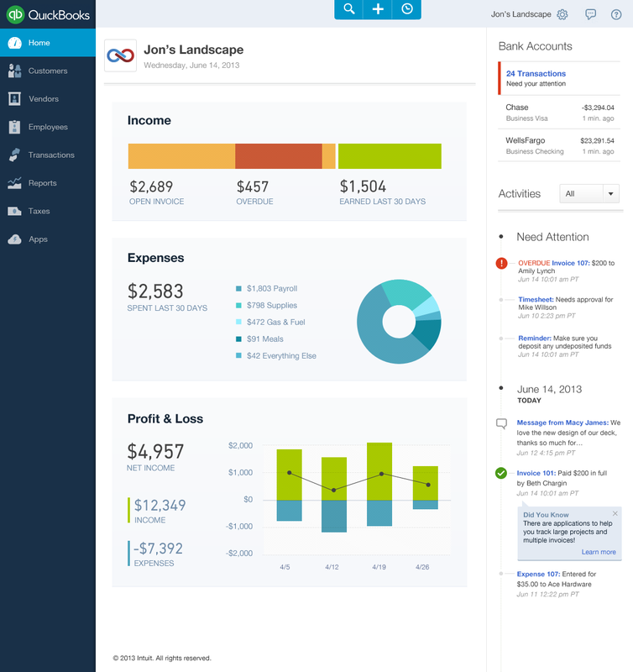This screenshot has height=672, width=633.
Task: Click the green paid checkmark icon
Action: 501,473
